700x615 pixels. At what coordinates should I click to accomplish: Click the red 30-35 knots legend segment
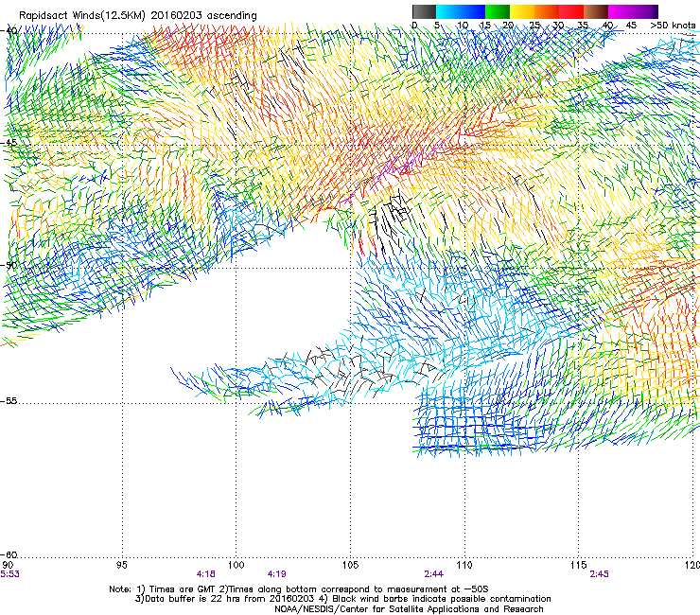click(571, 11)
